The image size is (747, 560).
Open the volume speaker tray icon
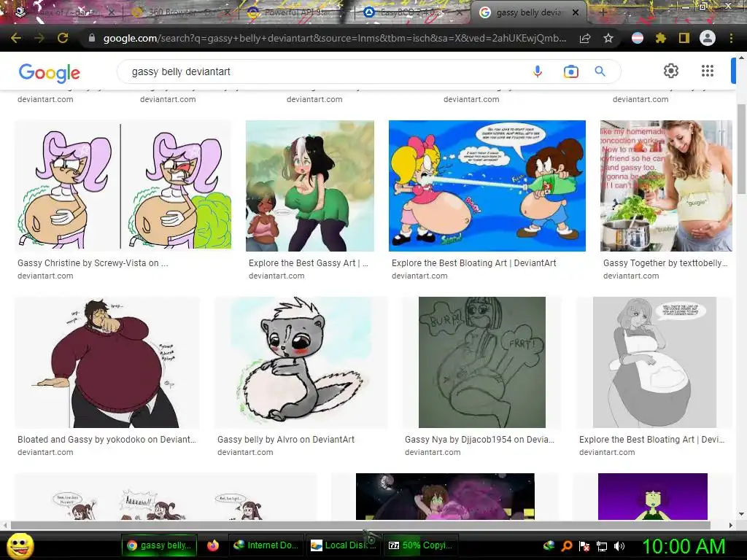coord(619,545)
